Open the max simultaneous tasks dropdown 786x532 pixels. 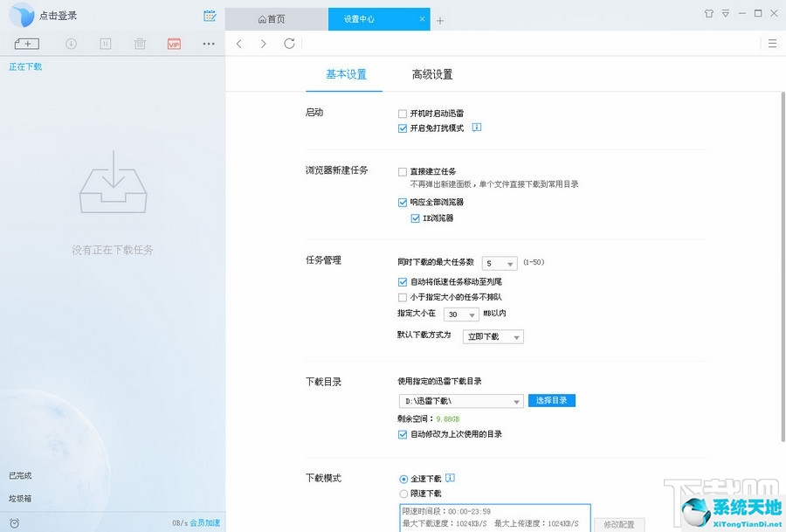[500, 263]
